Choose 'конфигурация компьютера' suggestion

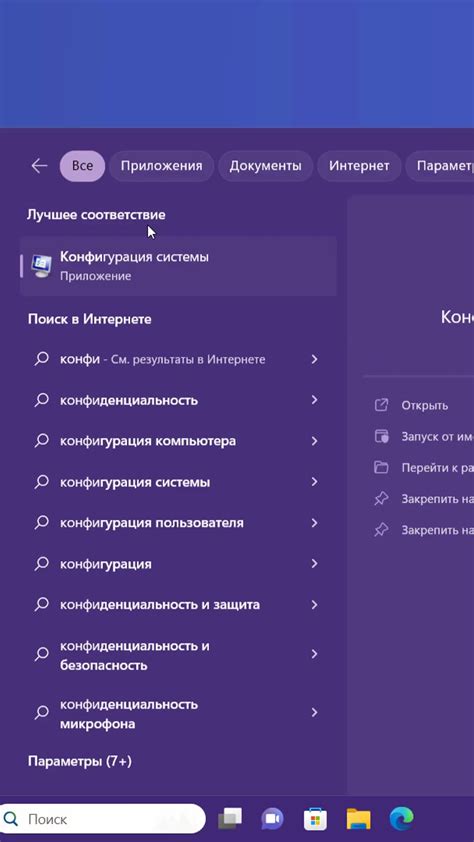(x=148, y=441)
